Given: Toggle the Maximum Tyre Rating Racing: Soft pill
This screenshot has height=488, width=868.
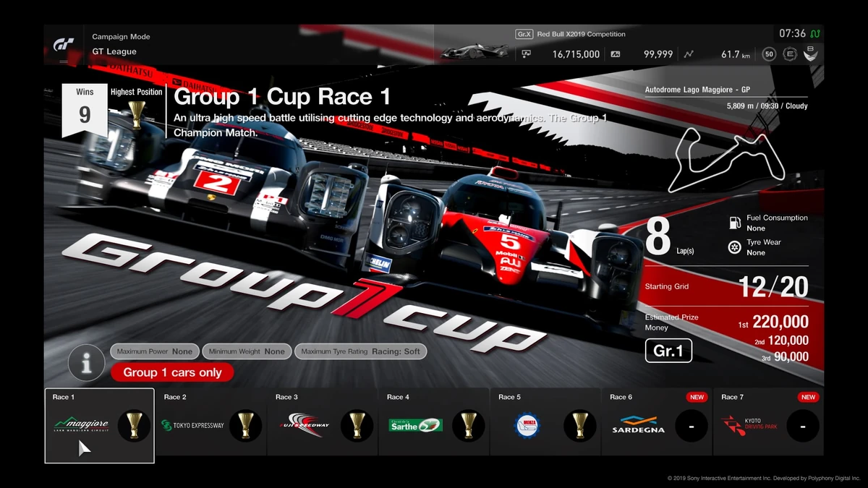Looking at the screenshot, I should coord(360,351).
